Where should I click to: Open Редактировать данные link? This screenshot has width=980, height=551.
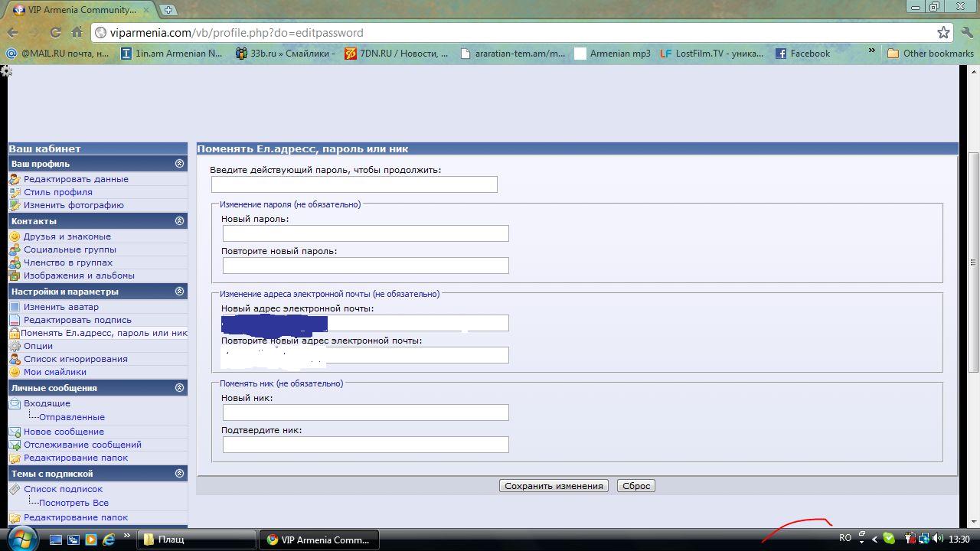(x=76, y=179)
